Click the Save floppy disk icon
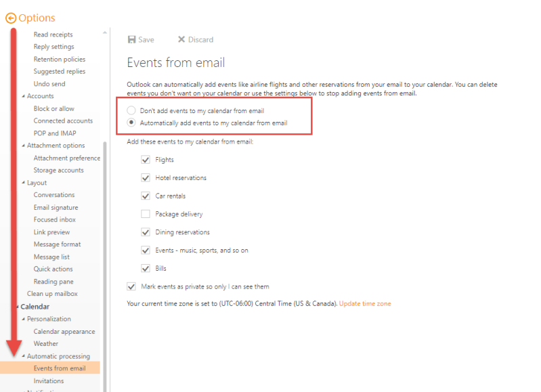Image resolution: width=541 pixels, height=392 pixels. pyautogui.click(x=131, y=40)
